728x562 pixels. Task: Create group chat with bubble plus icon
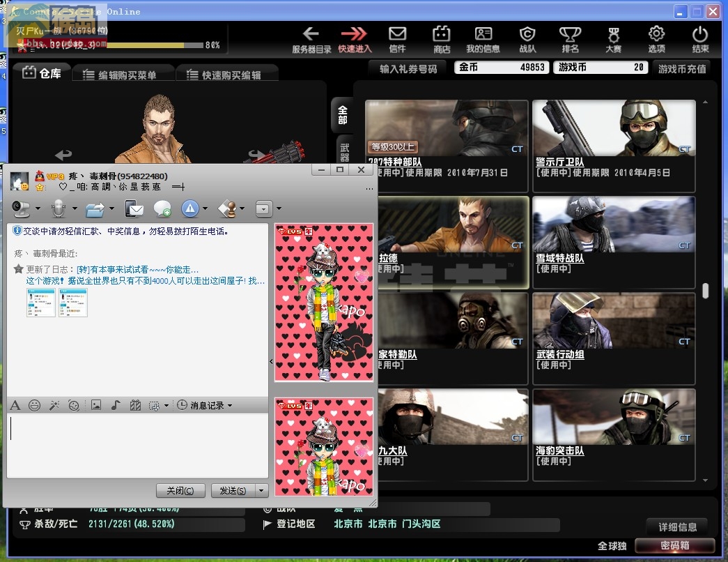point(162,208)
